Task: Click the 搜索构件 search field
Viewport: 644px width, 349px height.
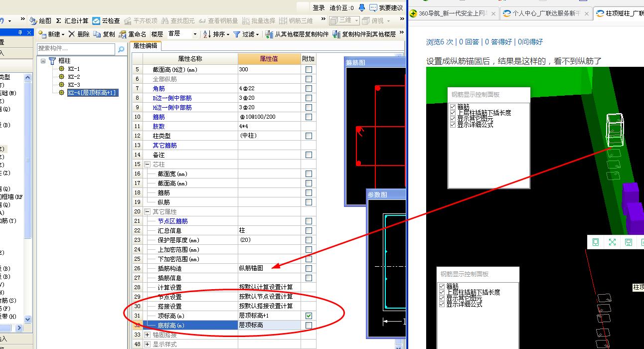Action: pos(76,49)
